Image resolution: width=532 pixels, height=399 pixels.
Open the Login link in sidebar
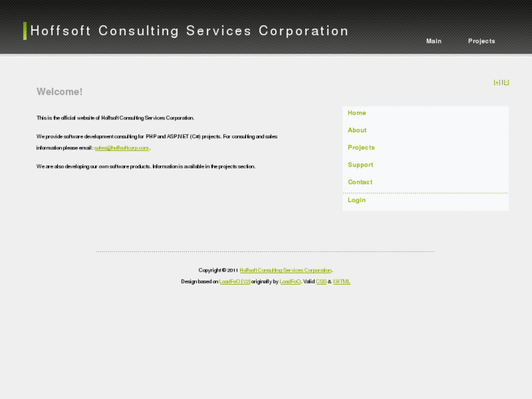[x=356, y=201]
